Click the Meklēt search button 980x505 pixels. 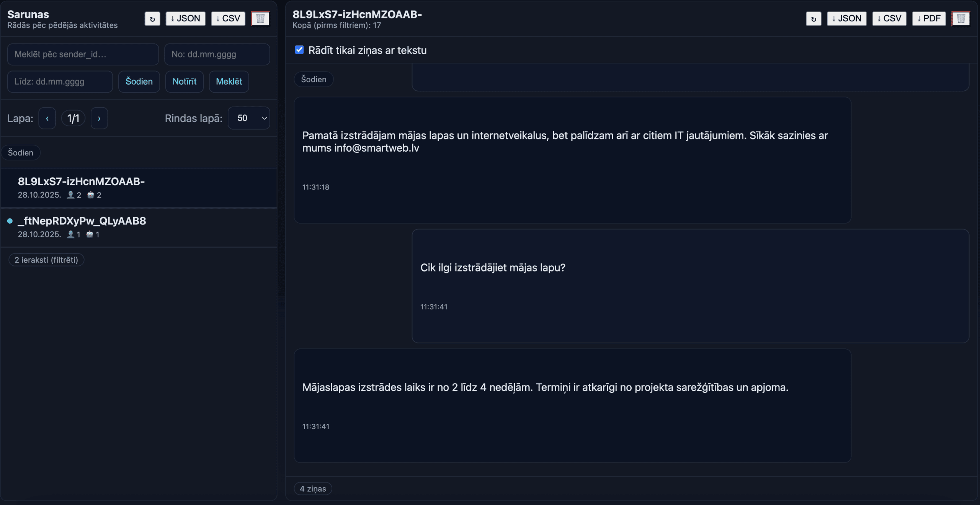coord(229,81)
